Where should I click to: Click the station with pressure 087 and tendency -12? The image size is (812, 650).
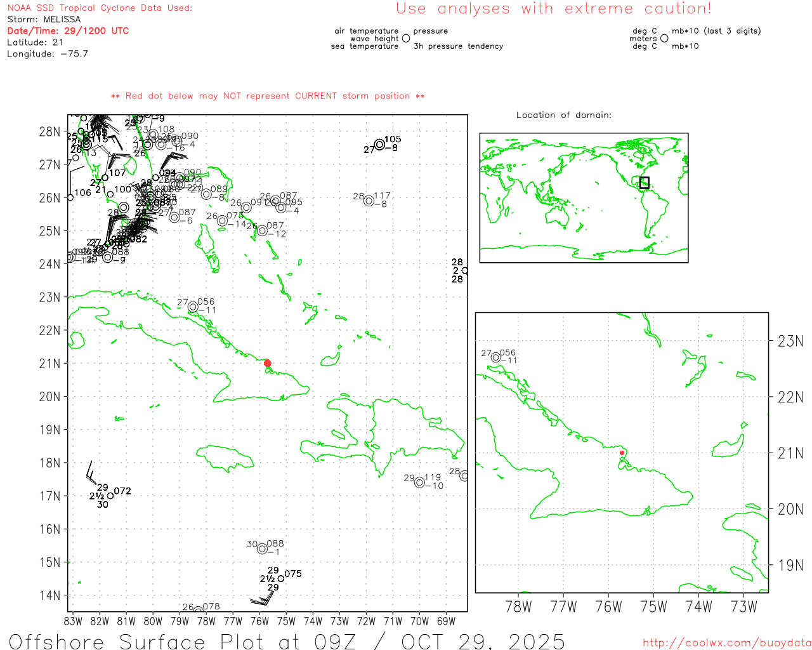(x=262, y=230)
